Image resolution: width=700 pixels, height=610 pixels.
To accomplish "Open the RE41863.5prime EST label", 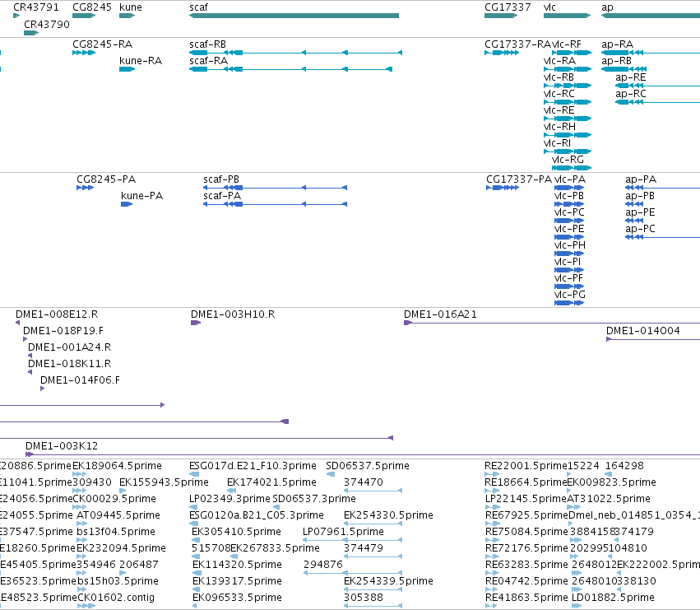I will tap(526, 598).
